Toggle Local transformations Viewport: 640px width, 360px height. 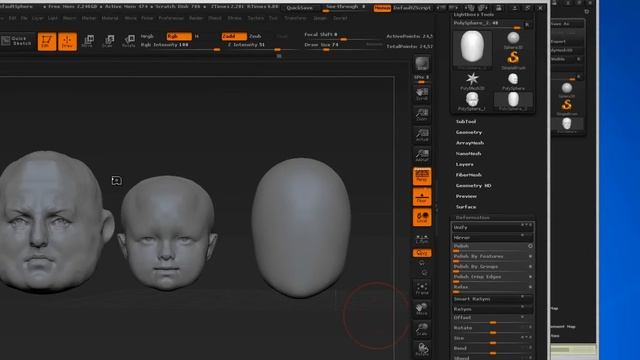pos(422,217)
